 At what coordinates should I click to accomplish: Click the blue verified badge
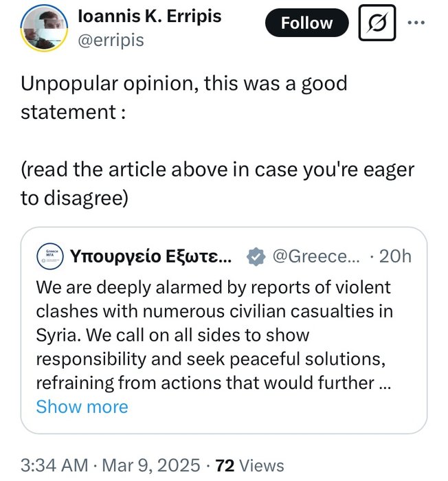coord(255,257)
